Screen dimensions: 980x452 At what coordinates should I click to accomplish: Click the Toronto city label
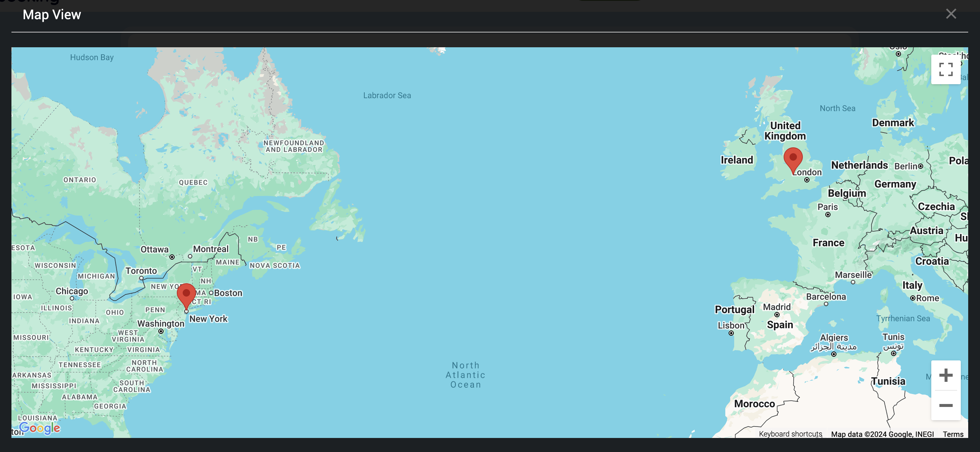[x=141, y=271]
